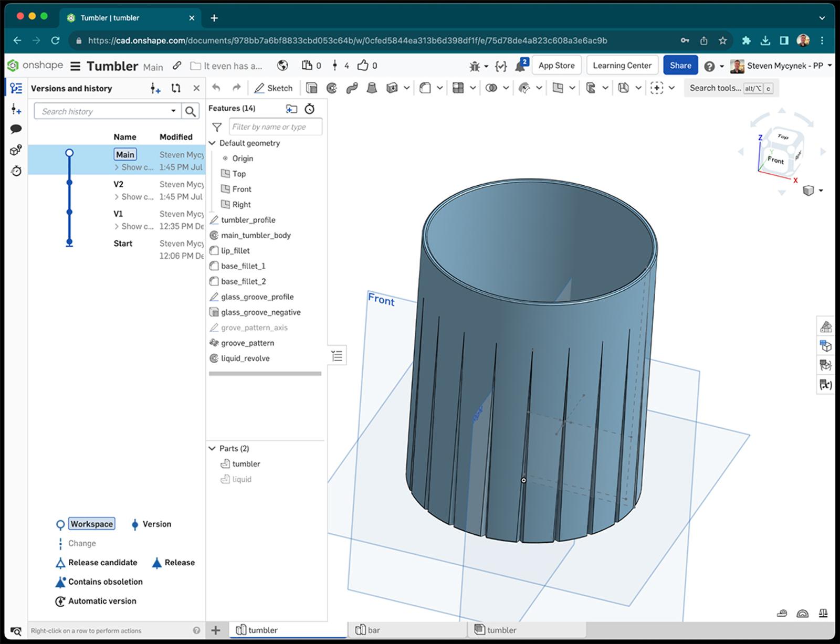Collapse the Default geometry section
840x644 pixels.
212,143
